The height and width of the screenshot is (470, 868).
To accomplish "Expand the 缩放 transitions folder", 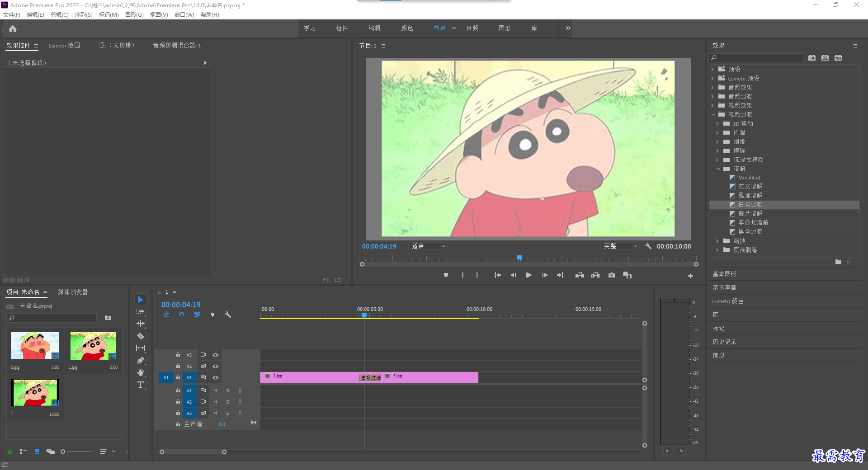I will click(717, 241).
